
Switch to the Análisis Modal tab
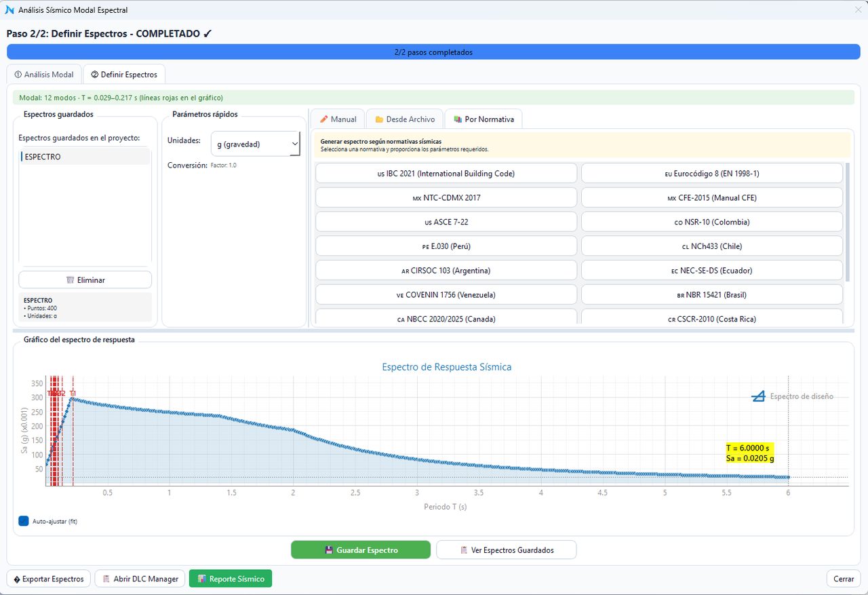click(44, 75)
